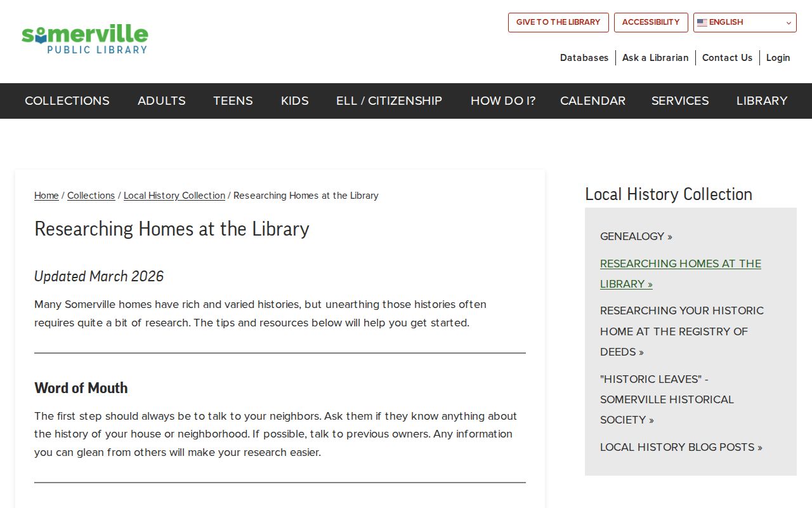Viewport: 812px width, 508px height.
Task: Open the Genealogy sidebar link
Action: (x=636, y=236)
